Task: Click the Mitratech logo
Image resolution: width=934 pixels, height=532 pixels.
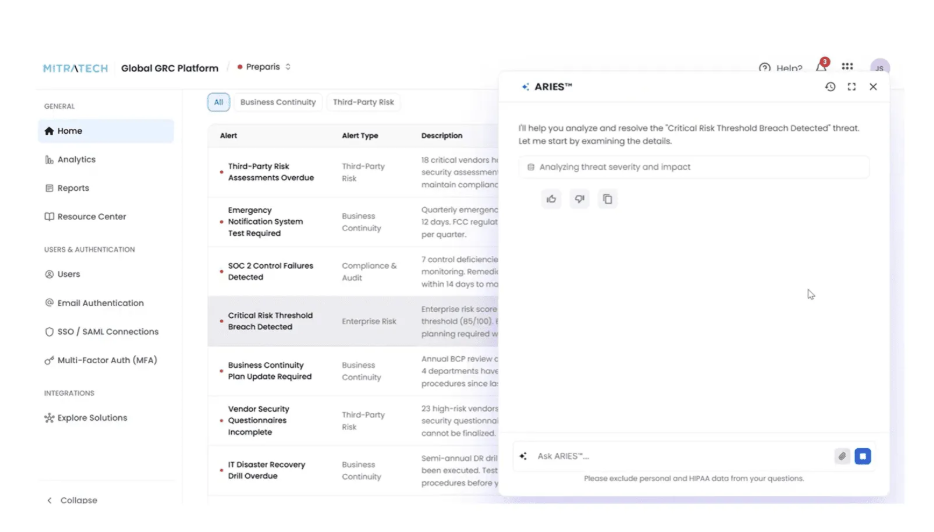Action: point(76,68)
